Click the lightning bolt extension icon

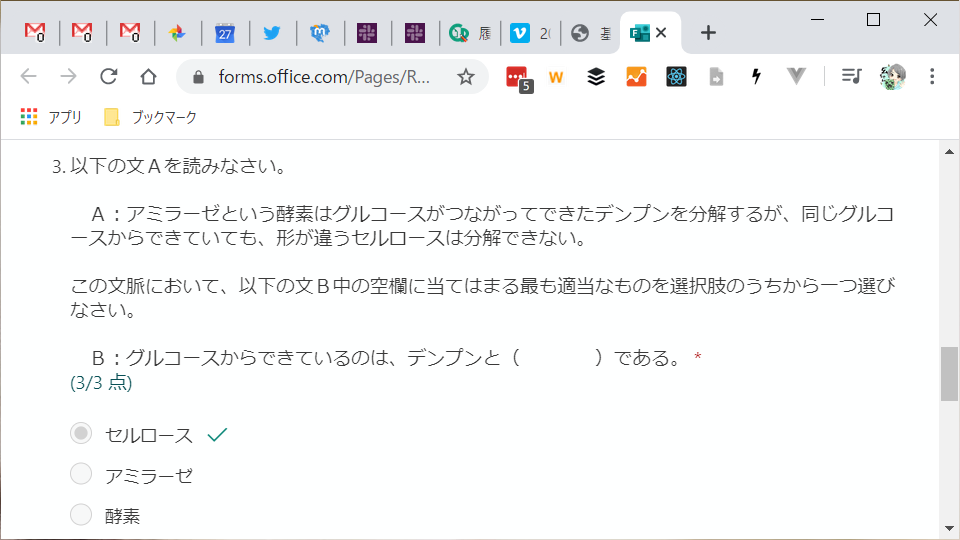pos(756,77)
